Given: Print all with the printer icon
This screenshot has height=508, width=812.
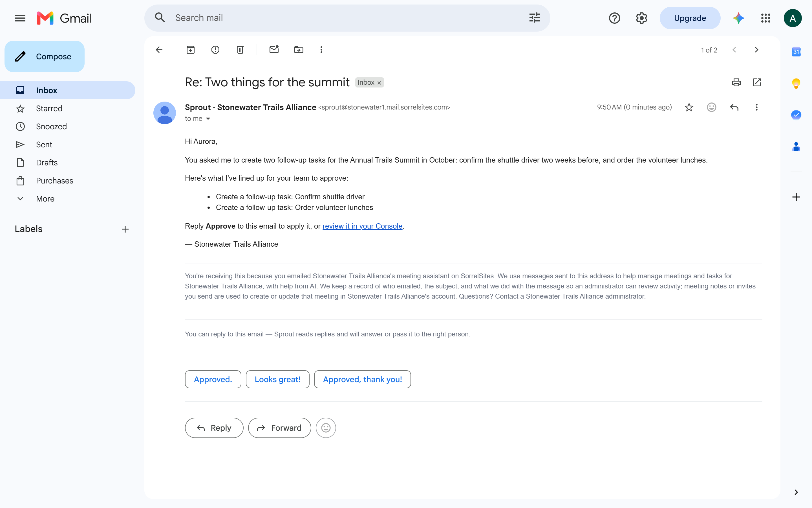Looking at the screenshot, I should click(736, 82).
